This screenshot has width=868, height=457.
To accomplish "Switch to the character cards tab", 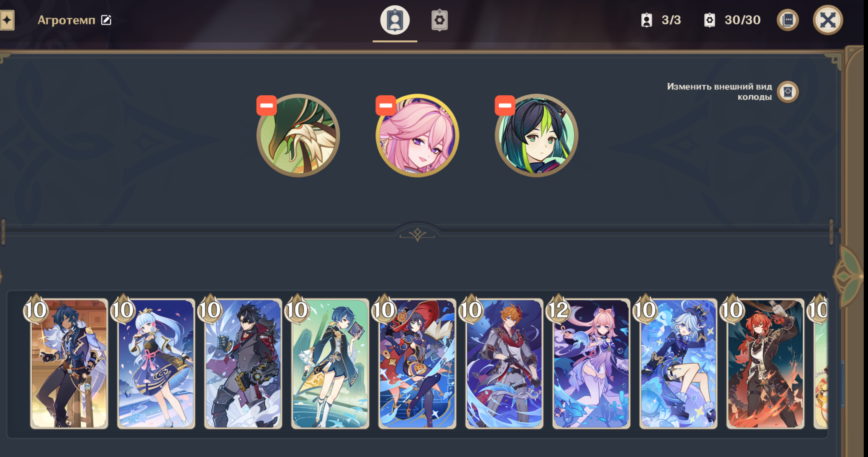I will click(x=394, y=20).
